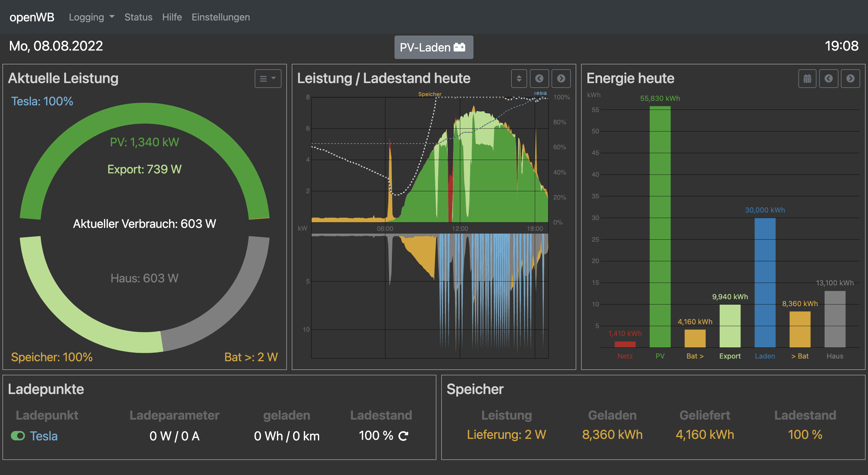This screenshot has height=475, width=868.
Task: Click the blue Laden bar in energy chart
Action: [x=765, y=282]
